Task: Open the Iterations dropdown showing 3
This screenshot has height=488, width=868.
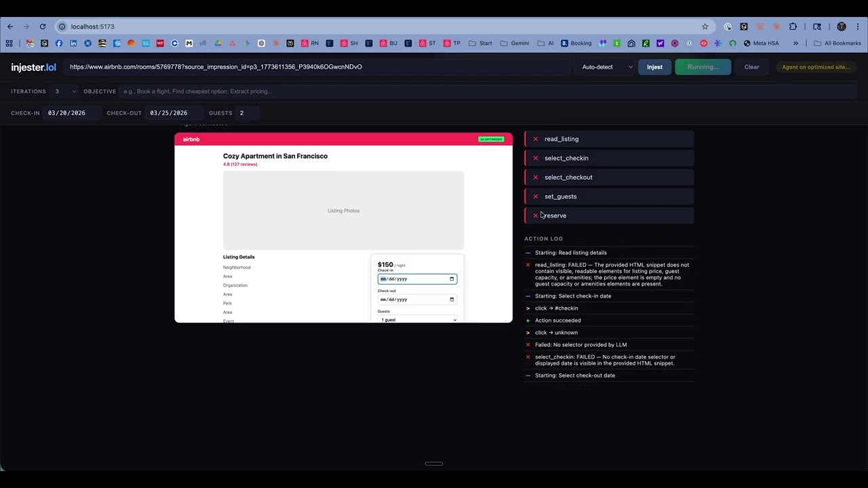Action: [65, 91]
